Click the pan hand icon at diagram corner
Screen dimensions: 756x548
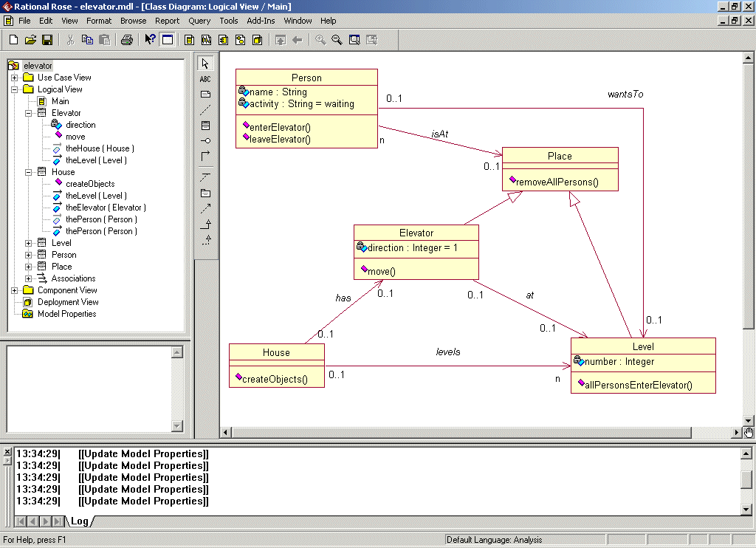(749, 433)
